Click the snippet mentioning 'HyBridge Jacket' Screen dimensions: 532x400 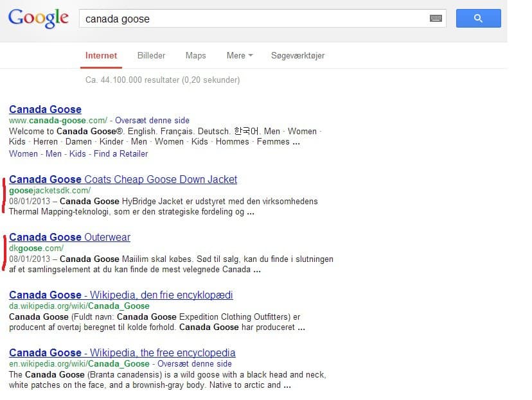click(x=164, y=207)
